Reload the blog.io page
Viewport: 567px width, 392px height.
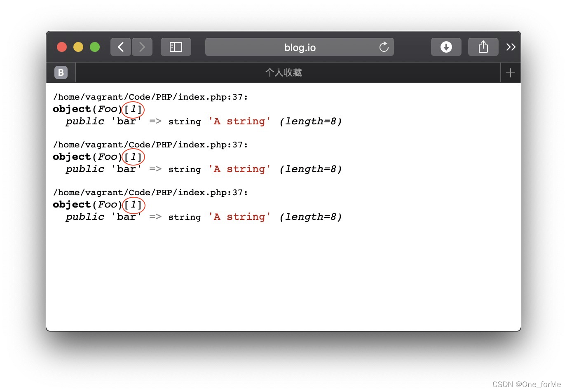(x=384, y=47)
